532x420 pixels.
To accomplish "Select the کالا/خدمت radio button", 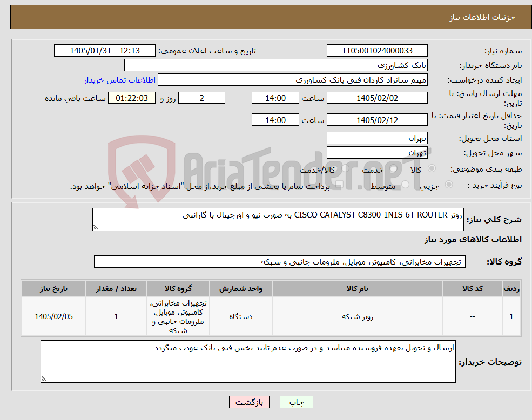I will 345,168.
